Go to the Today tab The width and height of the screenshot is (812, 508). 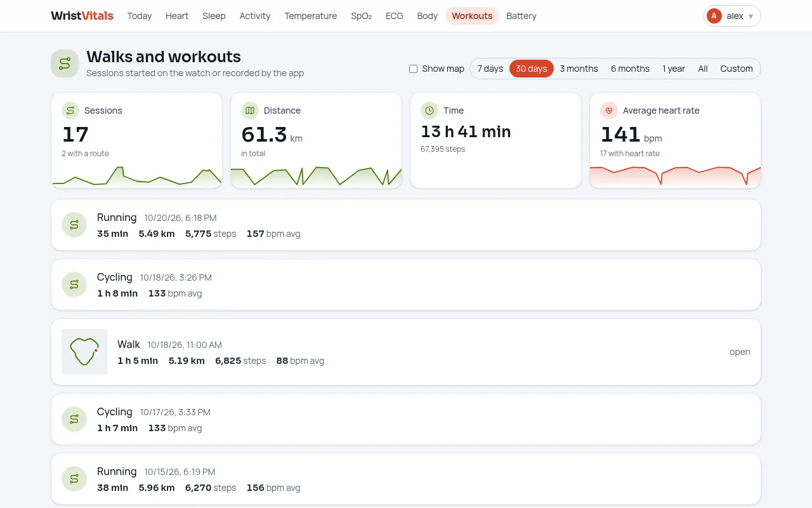tap(140, 16)
